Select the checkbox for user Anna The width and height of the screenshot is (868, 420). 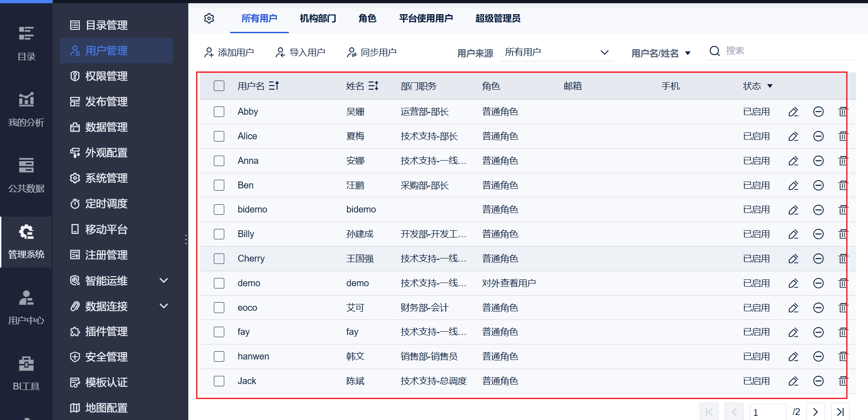(219, 161)
